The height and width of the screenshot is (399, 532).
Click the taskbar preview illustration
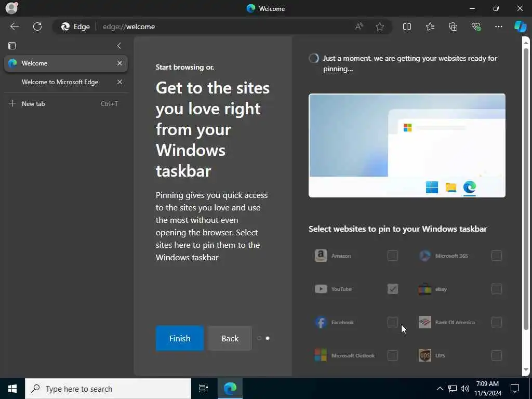tap(407, 145)
